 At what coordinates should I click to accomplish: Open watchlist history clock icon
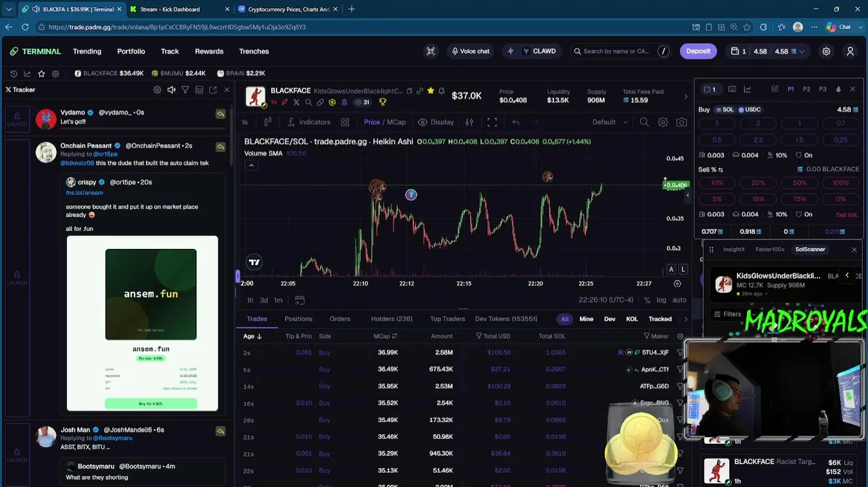(x=14, y=74)
